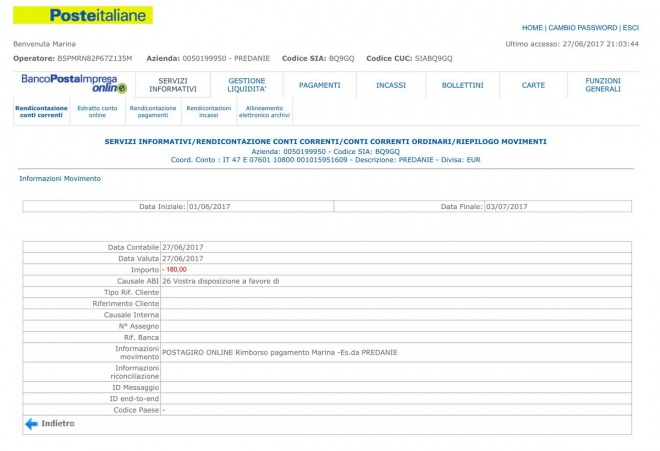Switch to Rendicontazione conti correnti tab
The height and width of the screenshot is (451, 660).
point(41,112)
